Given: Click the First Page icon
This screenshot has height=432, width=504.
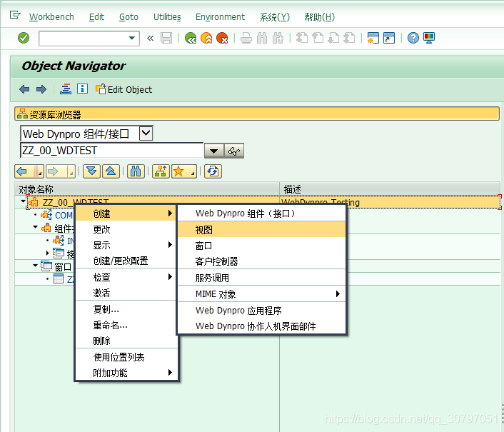Looking at the screenshot, I should coord(302,38).
